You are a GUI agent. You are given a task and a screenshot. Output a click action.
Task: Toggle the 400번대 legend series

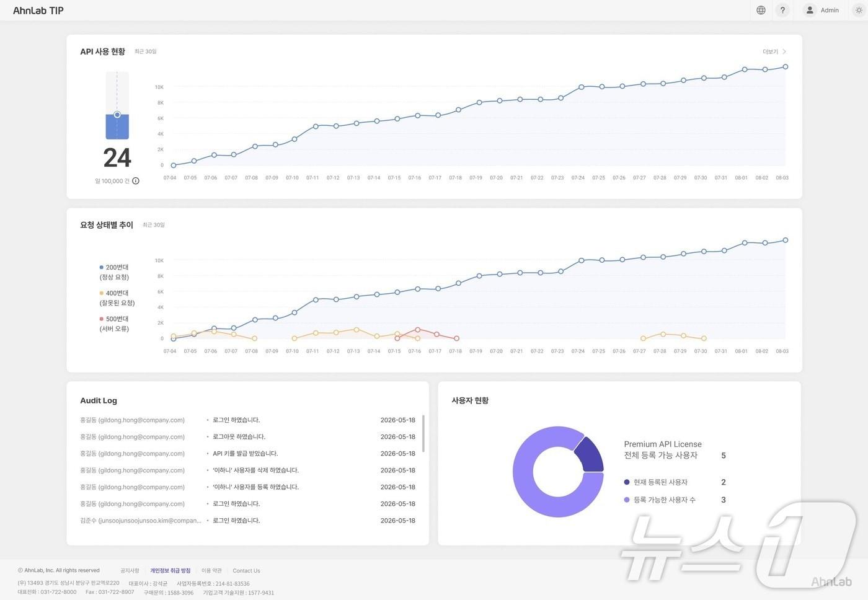[x=117, y=298]
